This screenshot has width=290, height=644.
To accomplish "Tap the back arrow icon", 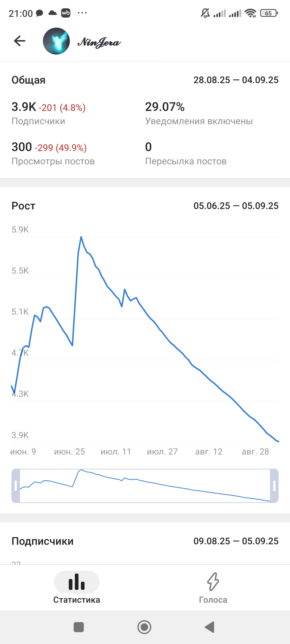I will pyautogui.click(x=20, y=41).
